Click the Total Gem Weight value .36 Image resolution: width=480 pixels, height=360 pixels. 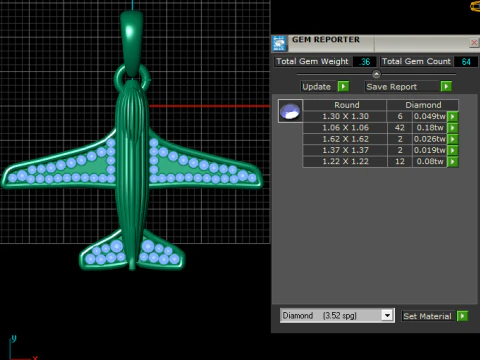tap(365, 62)
